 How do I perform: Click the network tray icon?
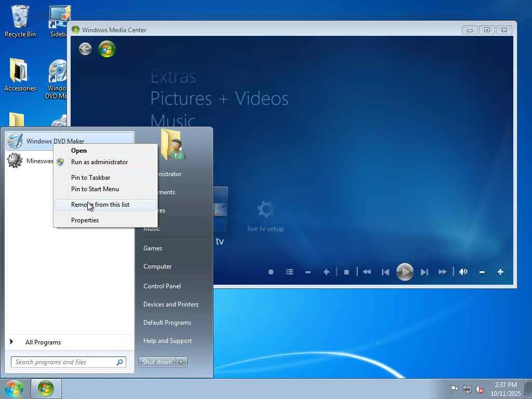(467, 390)
